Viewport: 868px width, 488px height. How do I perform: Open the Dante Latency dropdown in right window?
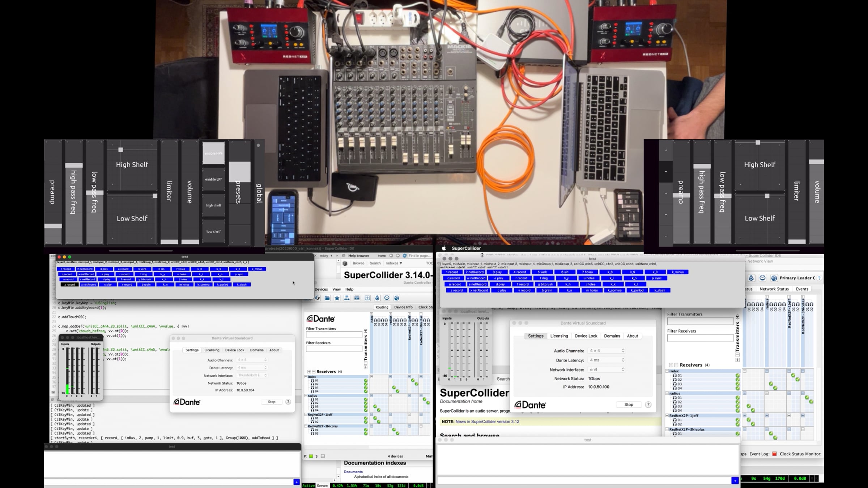click(607, 360)
